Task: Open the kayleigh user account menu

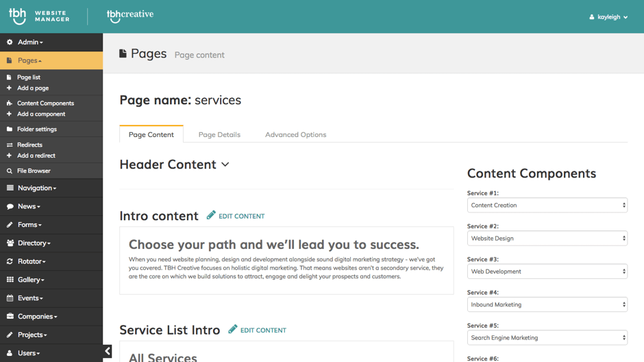Action: [608, 17]
